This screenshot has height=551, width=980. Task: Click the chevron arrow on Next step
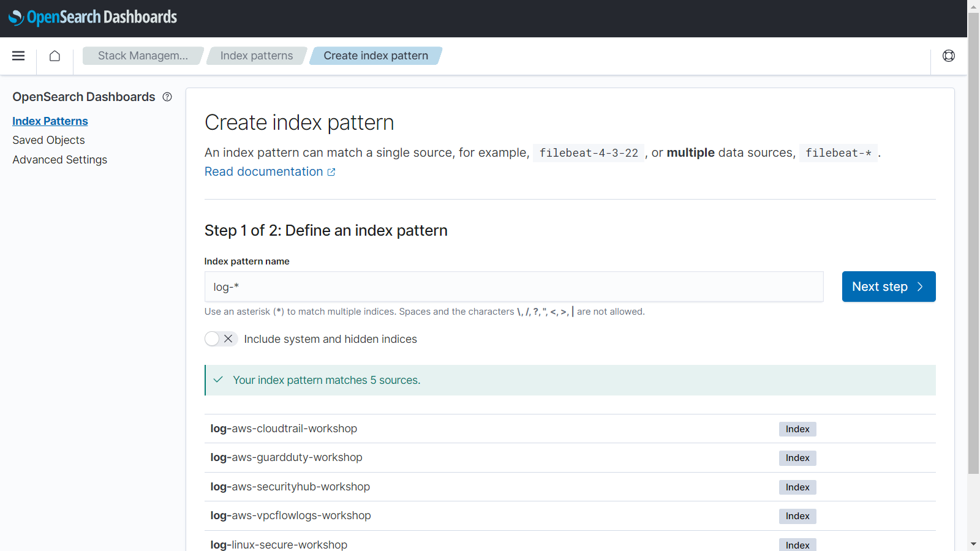pyautogui.click(x=920, y=287)
